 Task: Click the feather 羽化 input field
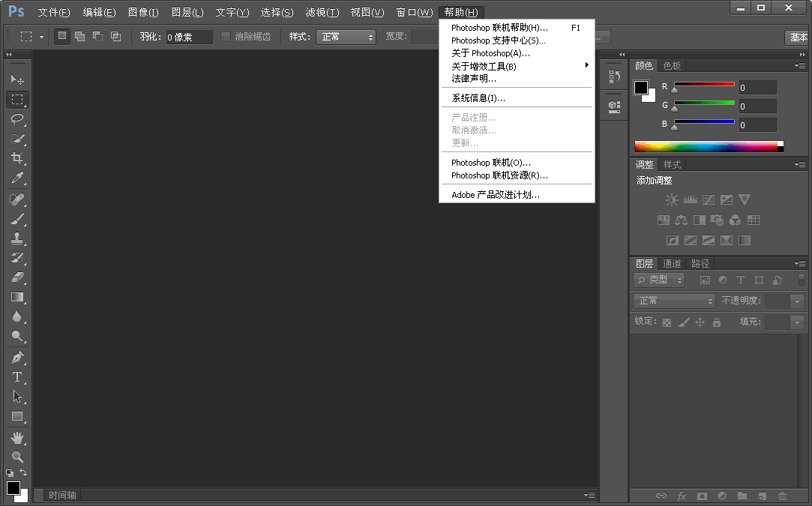pyautogui.click(x=190, y=37)
